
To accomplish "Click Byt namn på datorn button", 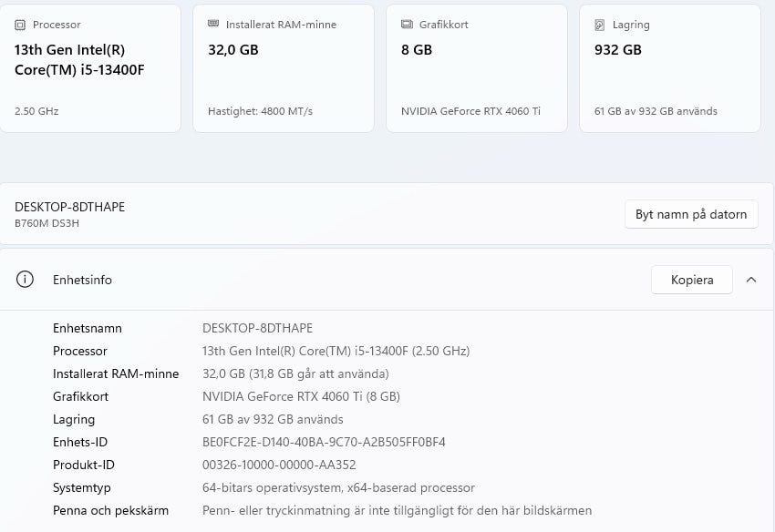I will [691, 214].
